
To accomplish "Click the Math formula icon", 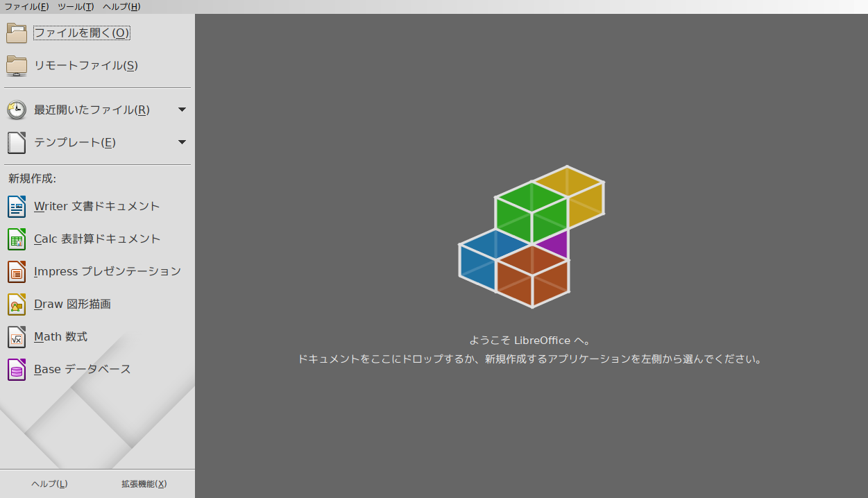I will click(17, 337).
